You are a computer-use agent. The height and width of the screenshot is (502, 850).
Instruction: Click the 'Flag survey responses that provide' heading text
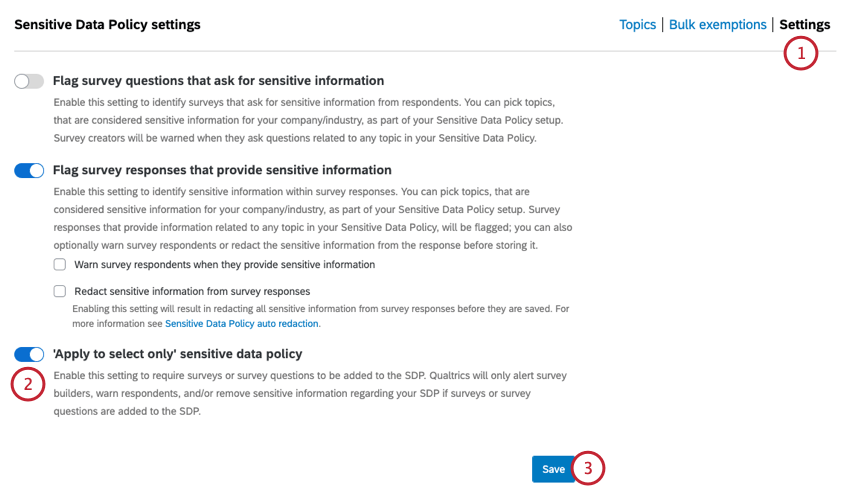coord(223,171)
